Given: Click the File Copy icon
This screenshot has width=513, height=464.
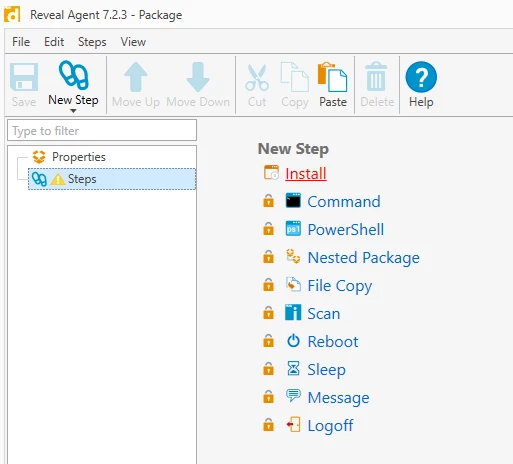Looking at the screenshot, I should pyautogui.click(x=293, y=284).
